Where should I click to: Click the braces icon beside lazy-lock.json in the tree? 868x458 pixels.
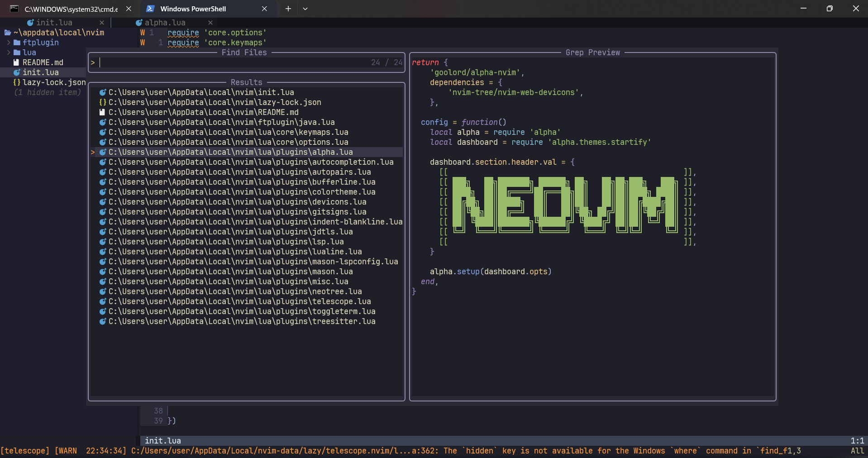pos(17,82)
